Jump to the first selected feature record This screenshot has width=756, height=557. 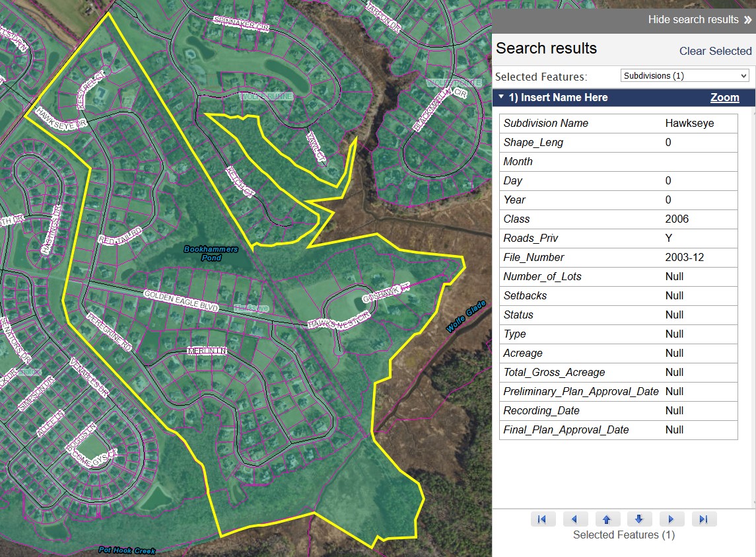[543, 519]
